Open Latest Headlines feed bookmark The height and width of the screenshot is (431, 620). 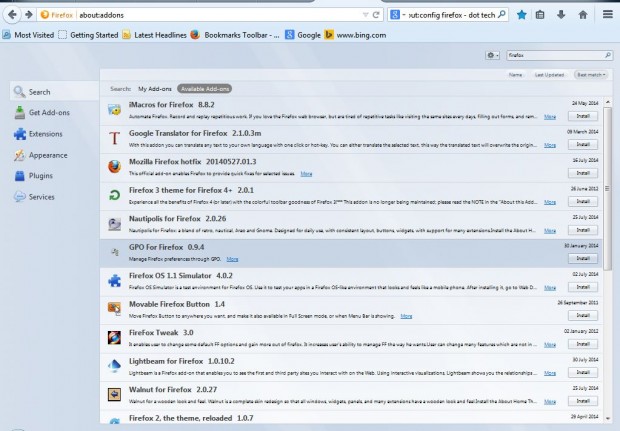[x=154, y=35]
